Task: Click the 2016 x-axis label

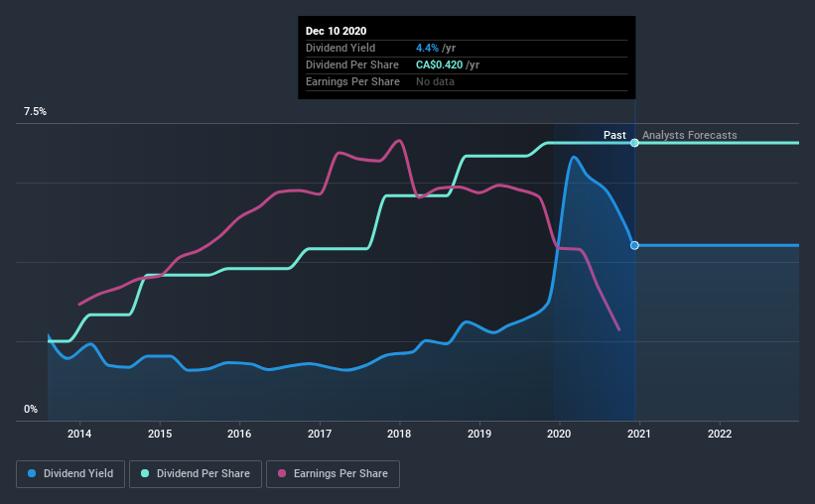Action: pos(239,434)
